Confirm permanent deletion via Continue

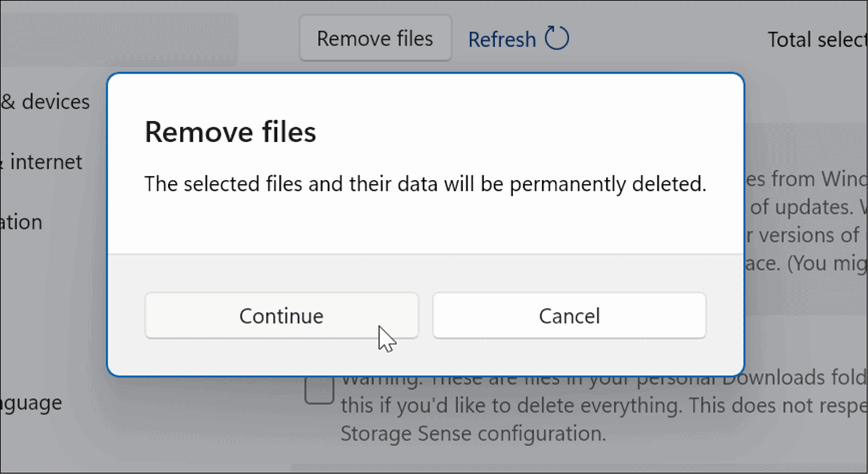coord(281,315)
